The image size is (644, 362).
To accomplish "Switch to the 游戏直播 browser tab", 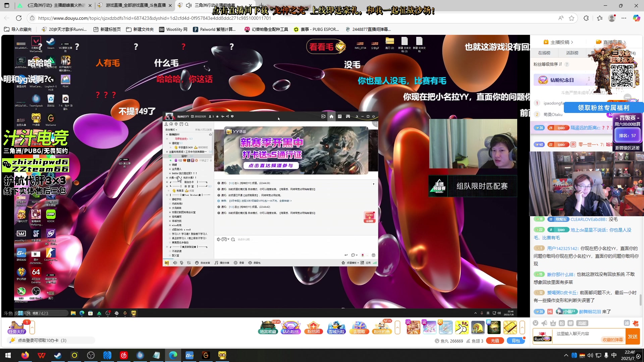I will coord(136,5).
